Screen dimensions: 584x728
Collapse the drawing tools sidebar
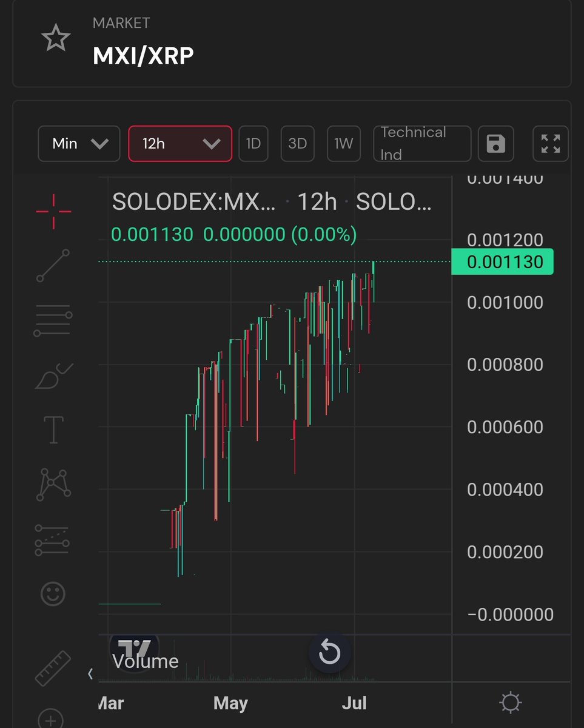(90, 673)
